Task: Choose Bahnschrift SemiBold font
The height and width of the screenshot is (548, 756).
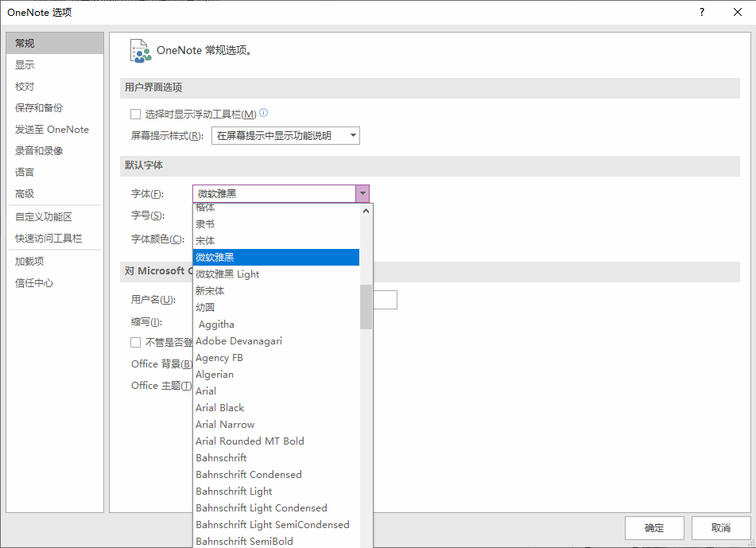Action: [x=277, y=541]
